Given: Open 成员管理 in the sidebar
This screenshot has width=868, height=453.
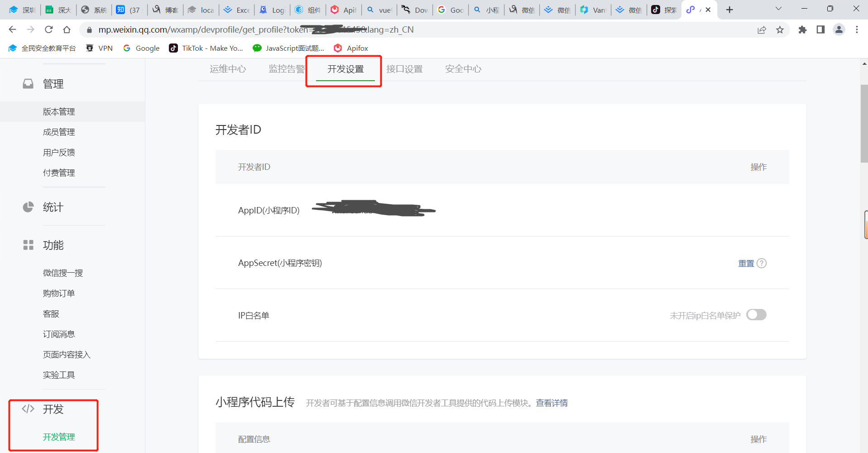Looking at the screenshot, I should coord(59,132).
